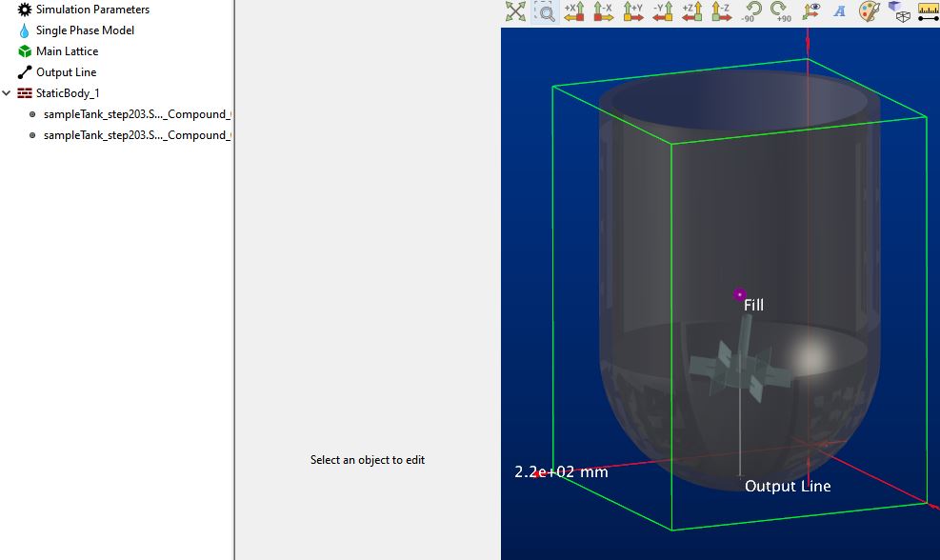
Task: Click the fit-all view icon with four arrows
Action: (515, 10)
